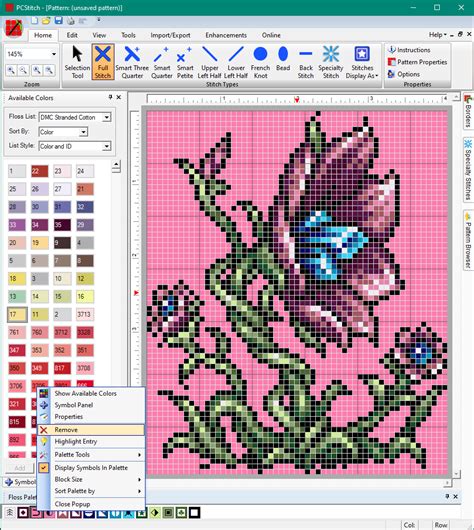Toggle Display Symbols In Palette

[91, 468]
